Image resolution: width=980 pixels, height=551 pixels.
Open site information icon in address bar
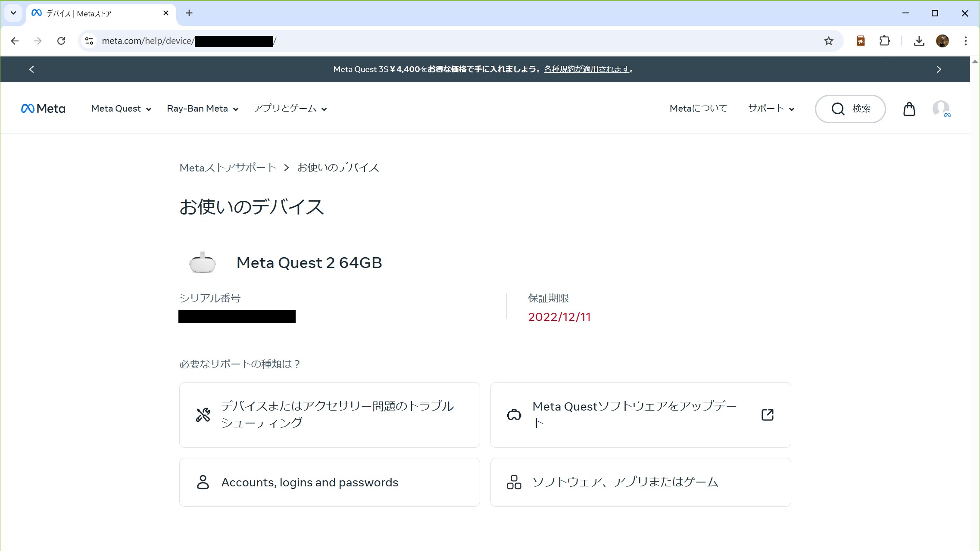coord(89,41)
